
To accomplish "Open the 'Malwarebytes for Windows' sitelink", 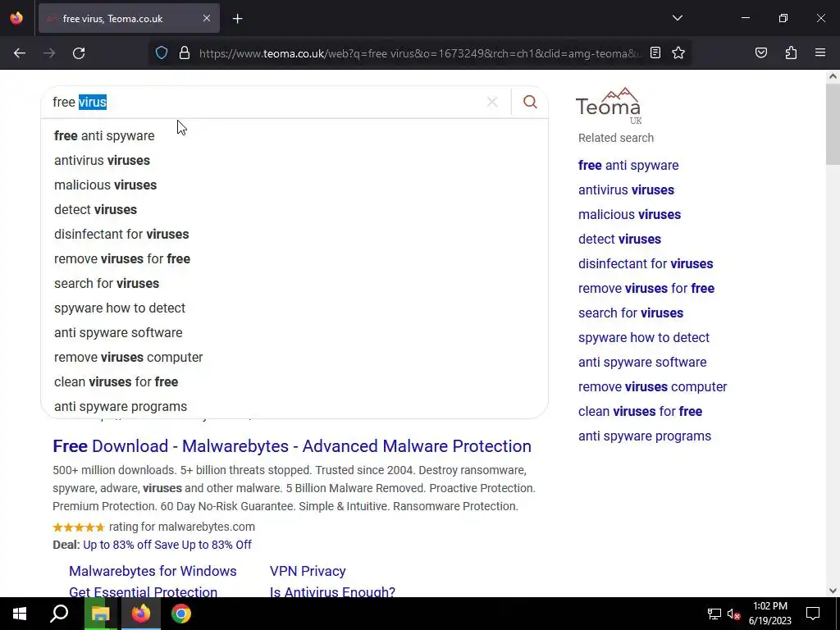I will (x=153, y=571).
